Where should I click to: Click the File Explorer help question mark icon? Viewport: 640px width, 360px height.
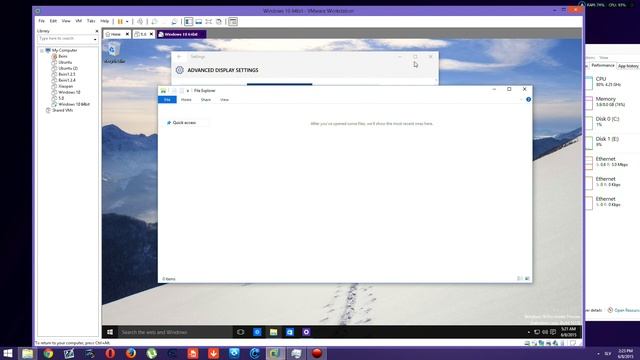coord(528,100)
